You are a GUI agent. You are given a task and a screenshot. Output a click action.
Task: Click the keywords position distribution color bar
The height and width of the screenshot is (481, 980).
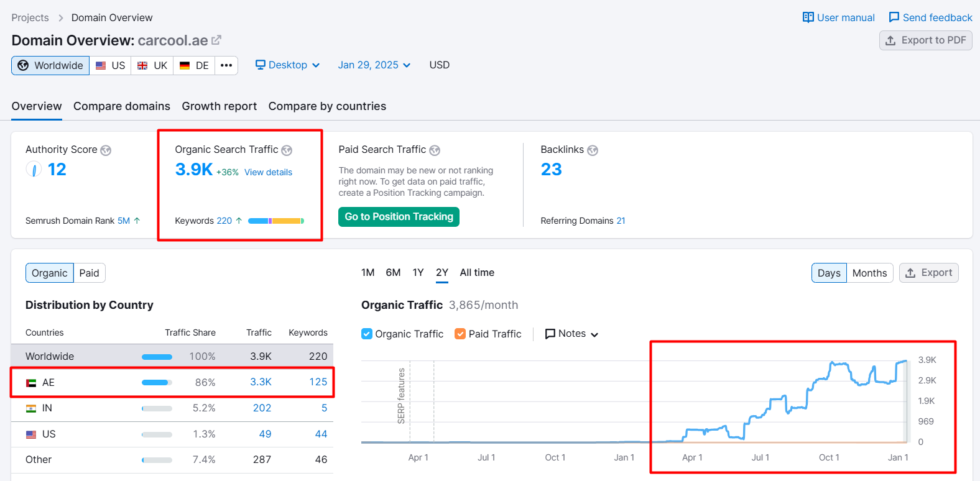point(276,221)
